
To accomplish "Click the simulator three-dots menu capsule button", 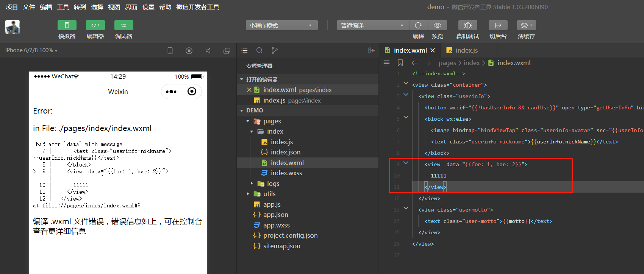I will [x=171, y=92].
